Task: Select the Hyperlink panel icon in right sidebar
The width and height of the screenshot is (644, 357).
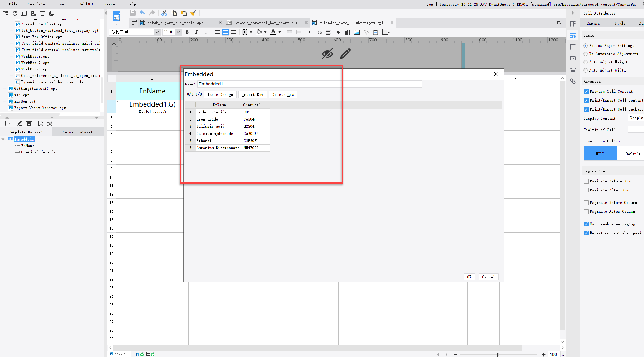Action: point(573,81)
